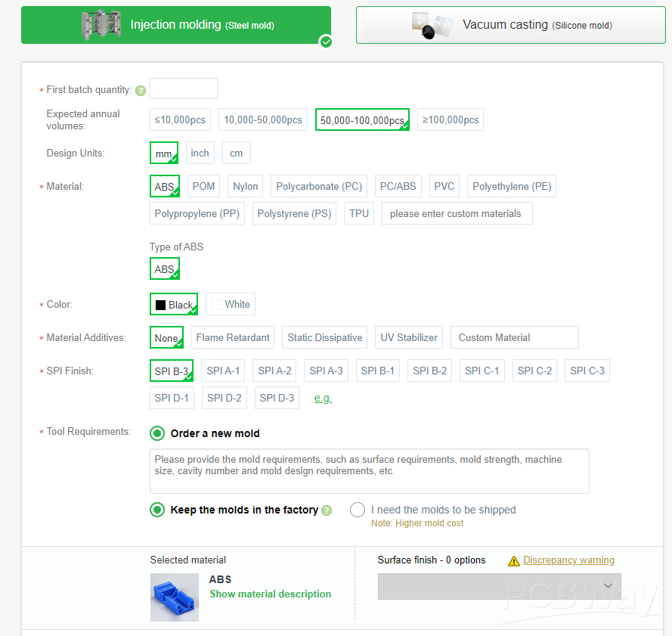
Task: Click the First batch quantity input field
Action: (x=184, y=88)
